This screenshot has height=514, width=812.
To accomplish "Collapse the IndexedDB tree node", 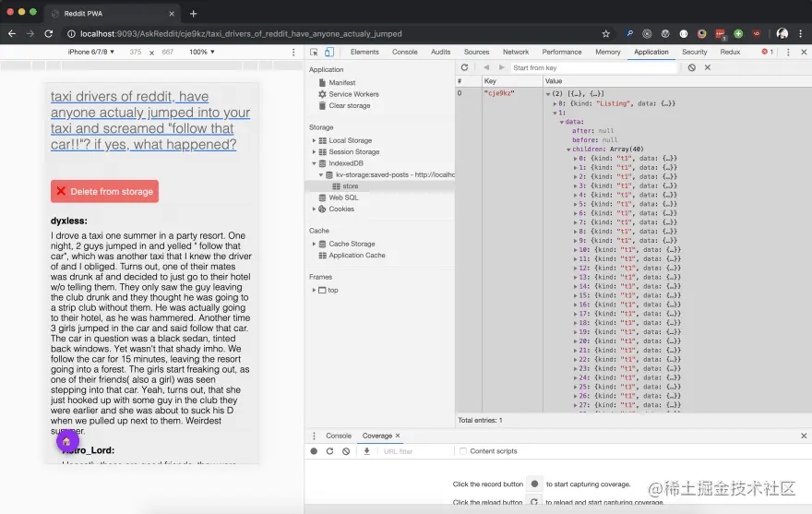I will pos(314,163).
